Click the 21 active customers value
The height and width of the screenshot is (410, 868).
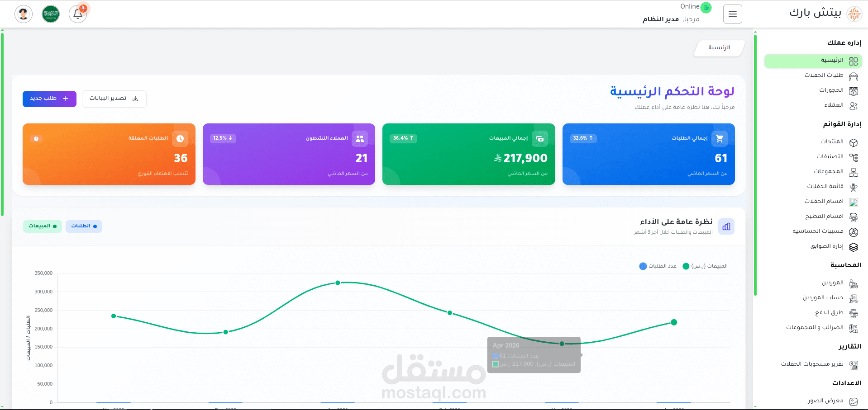coord(362,158)
